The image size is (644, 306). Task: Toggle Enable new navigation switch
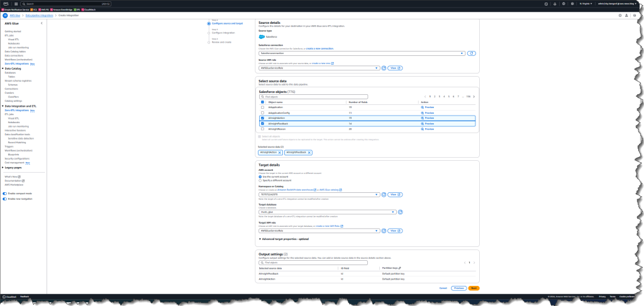click(4, 199)
